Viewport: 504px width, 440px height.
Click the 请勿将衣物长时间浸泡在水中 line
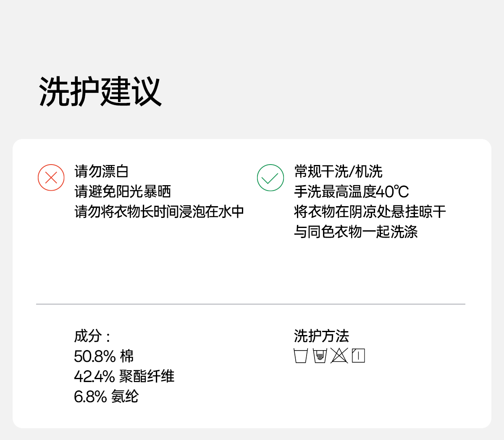(x=159, y=211)
